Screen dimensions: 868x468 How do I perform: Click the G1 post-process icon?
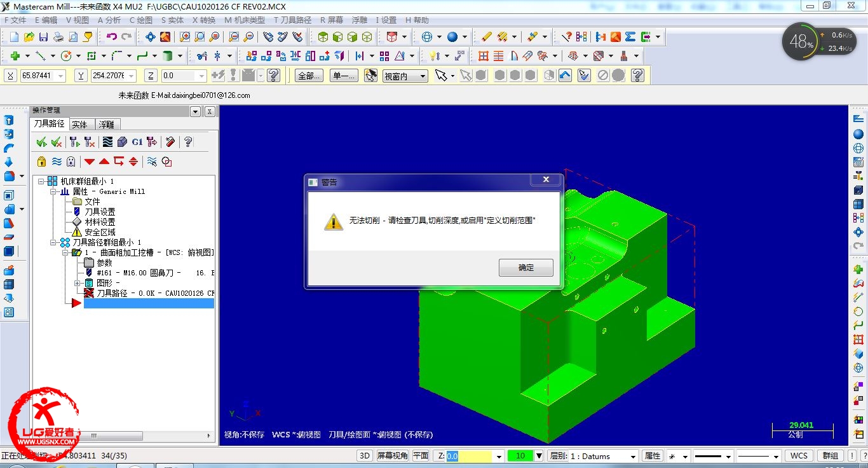(x=137, y=142)
